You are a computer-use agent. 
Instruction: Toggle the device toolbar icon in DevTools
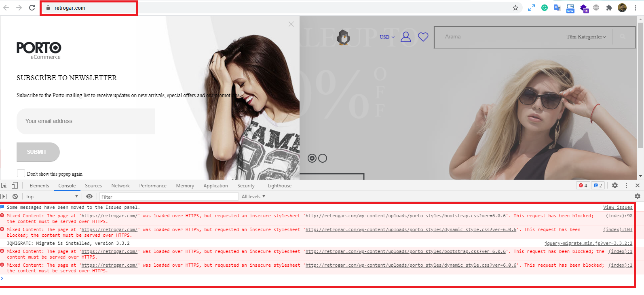pos(15,185)
